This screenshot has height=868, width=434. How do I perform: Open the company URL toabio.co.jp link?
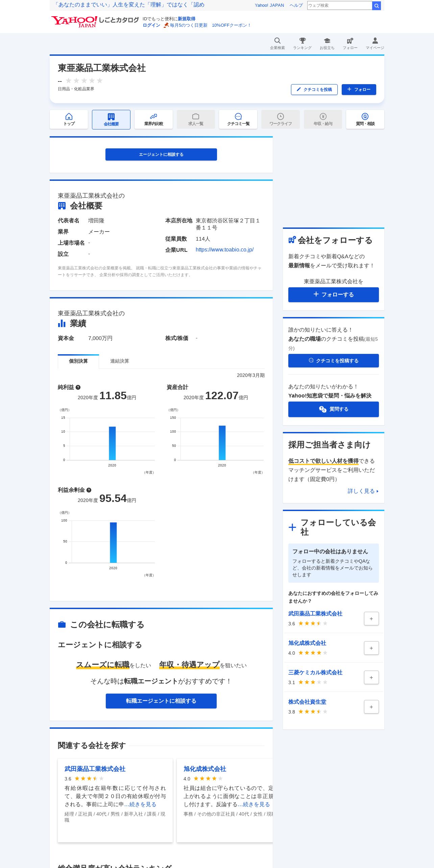tap(225, 250)
